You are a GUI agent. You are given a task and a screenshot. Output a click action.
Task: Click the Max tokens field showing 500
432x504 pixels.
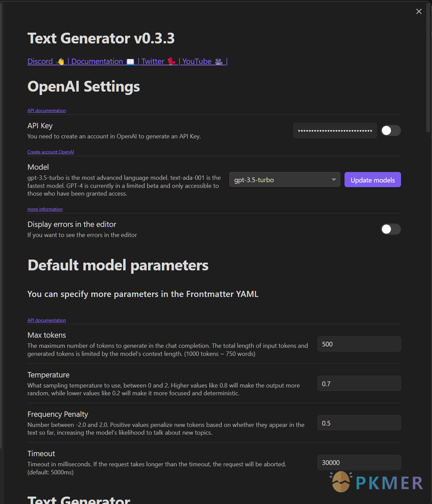pos(359,344)
